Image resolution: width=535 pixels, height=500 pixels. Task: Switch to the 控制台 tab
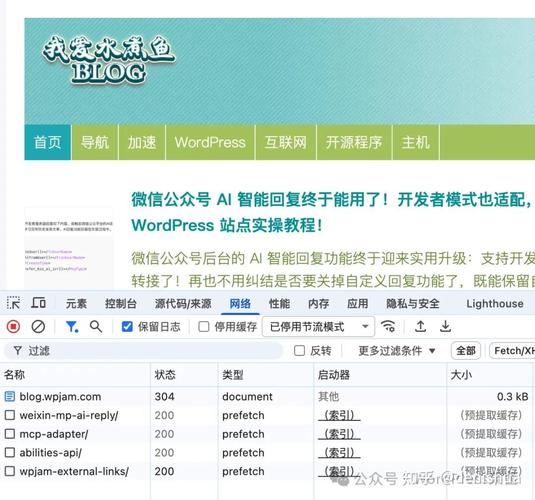pyautogui.click(x=121, y=303)
